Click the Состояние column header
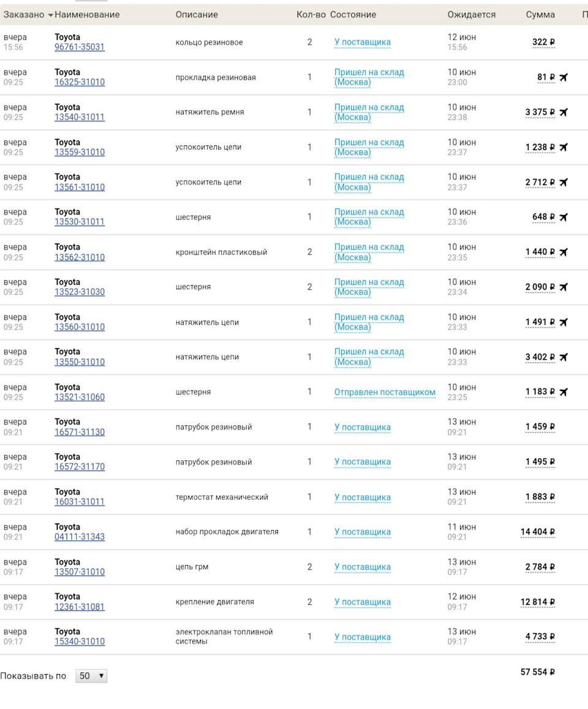 tap(353, 15)
